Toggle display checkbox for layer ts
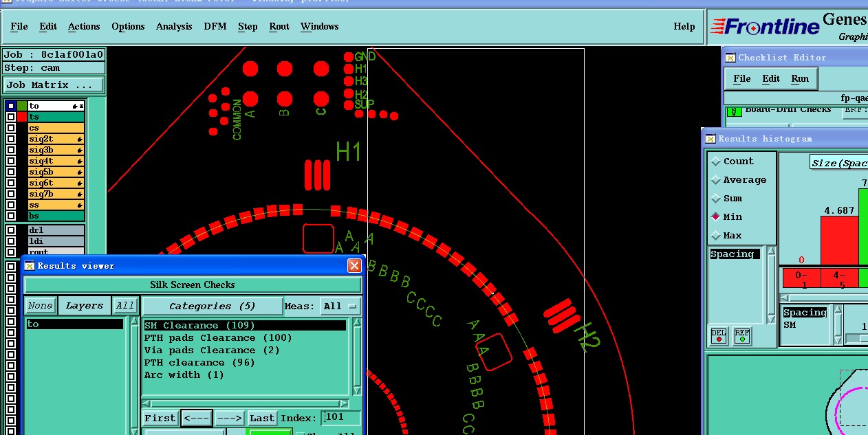The image size is (868, 435). [x=11, y=117]
